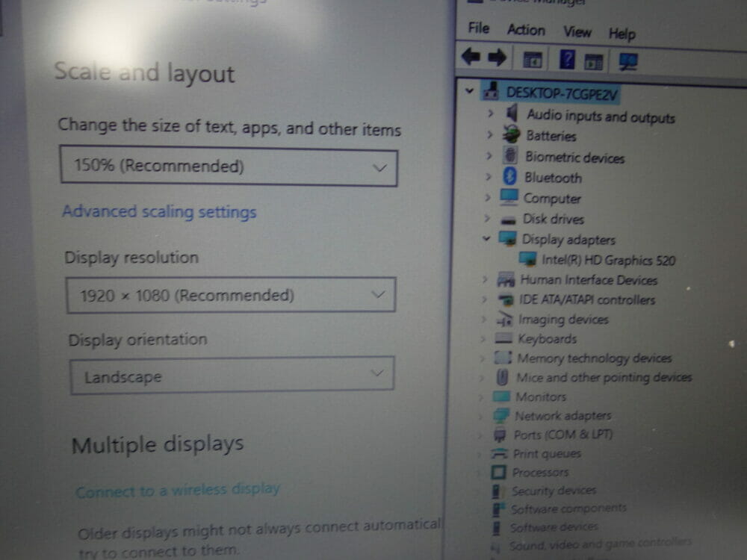The width and height of the screenshot is (747, 560).
Task: Select the Human Interface Devices label
Action: coord(589,279)
